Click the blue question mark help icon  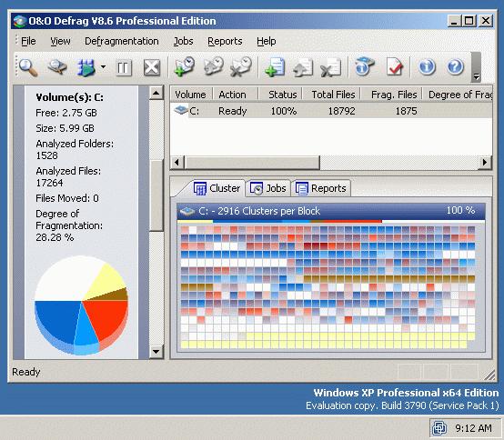coord(455,66)
